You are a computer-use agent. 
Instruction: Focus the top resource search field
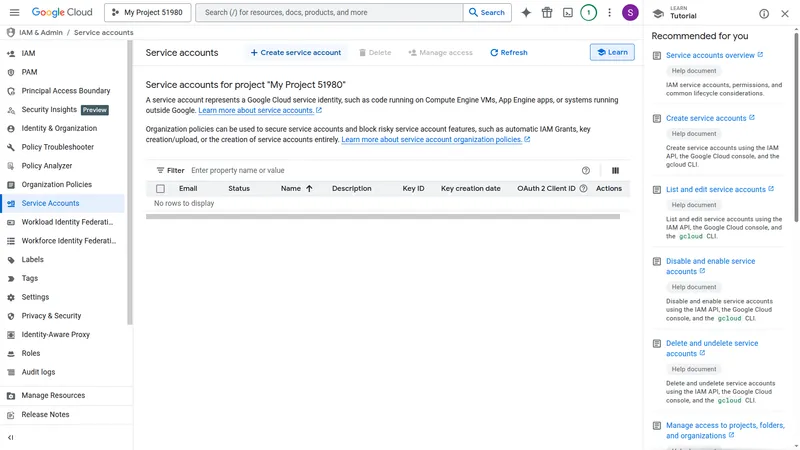pyautogui.click(x=330, y=12)
